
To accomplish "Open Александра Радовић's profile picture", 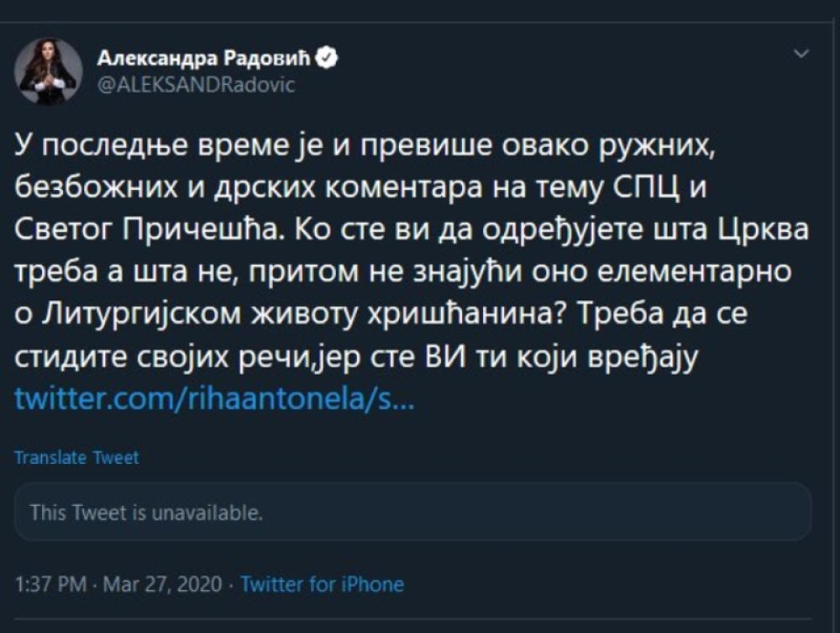I will [x=49, y=71].
